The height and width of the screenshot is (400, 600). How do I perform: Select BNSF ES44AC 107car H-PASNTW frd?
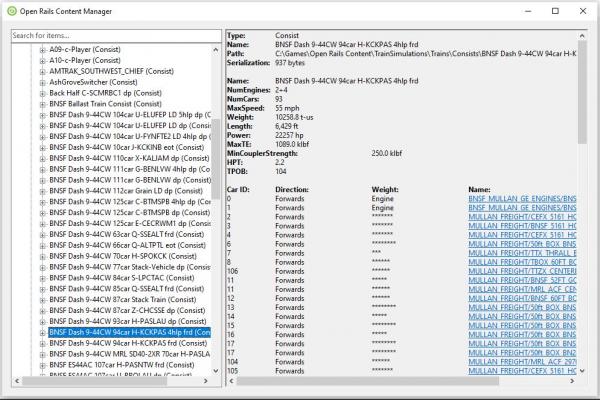122,365
